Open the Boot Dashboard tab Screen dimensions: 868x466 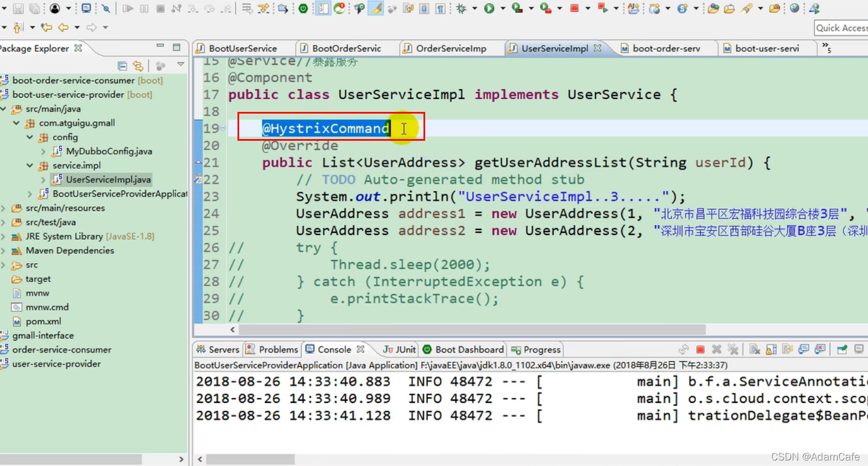click(463, 350)
